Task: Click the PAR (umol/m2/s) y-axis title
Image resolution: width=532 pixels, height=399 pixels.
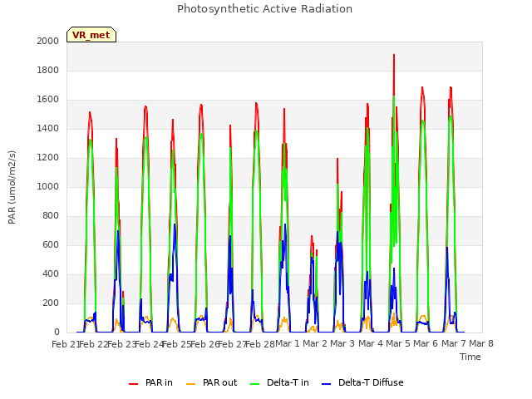Action: pos(12,187)
